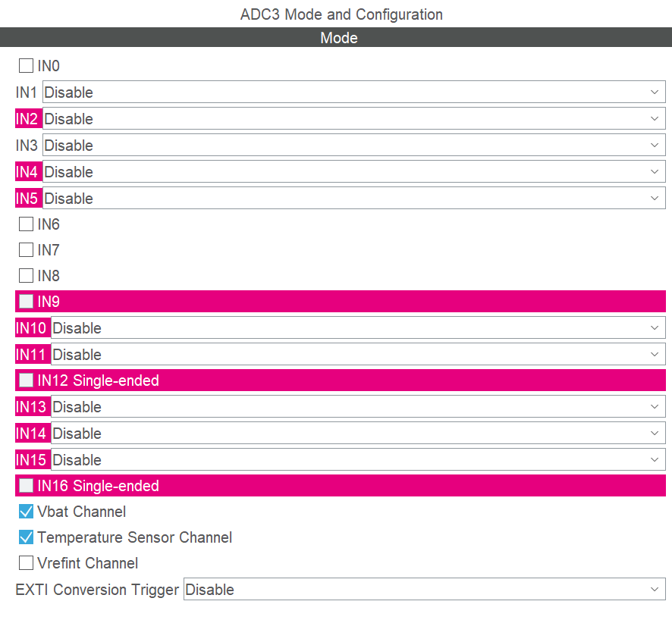The width and height of the screenshot is (672, 620).
Task: Click the Mode section header bar
Action: pos(336,38)
